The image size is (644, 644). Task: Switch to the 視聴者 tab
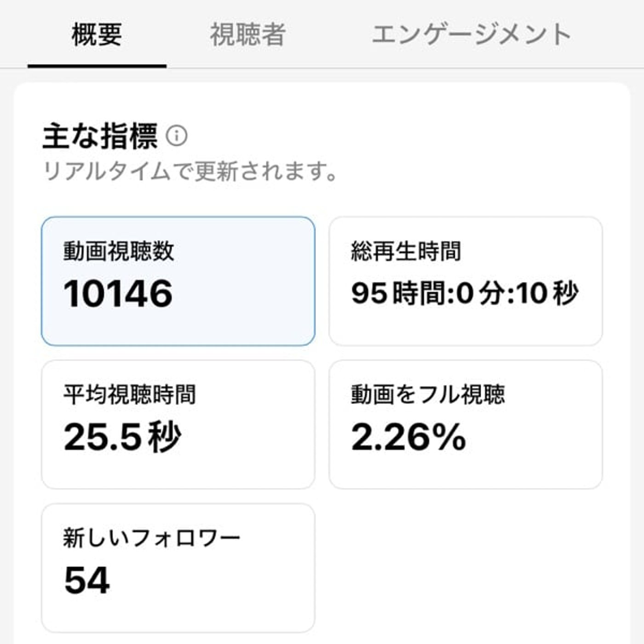coord(248,34)
